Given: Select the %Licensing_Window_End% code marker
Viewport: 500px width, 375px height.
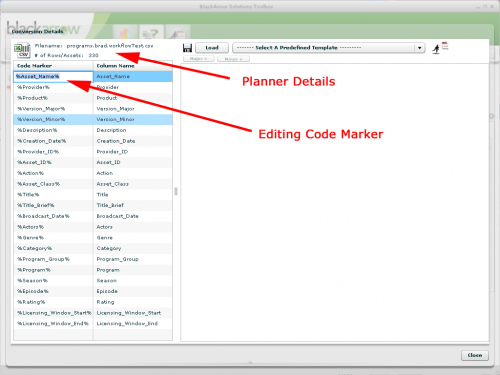Looking at the screenshot, I should click(53, 324).
